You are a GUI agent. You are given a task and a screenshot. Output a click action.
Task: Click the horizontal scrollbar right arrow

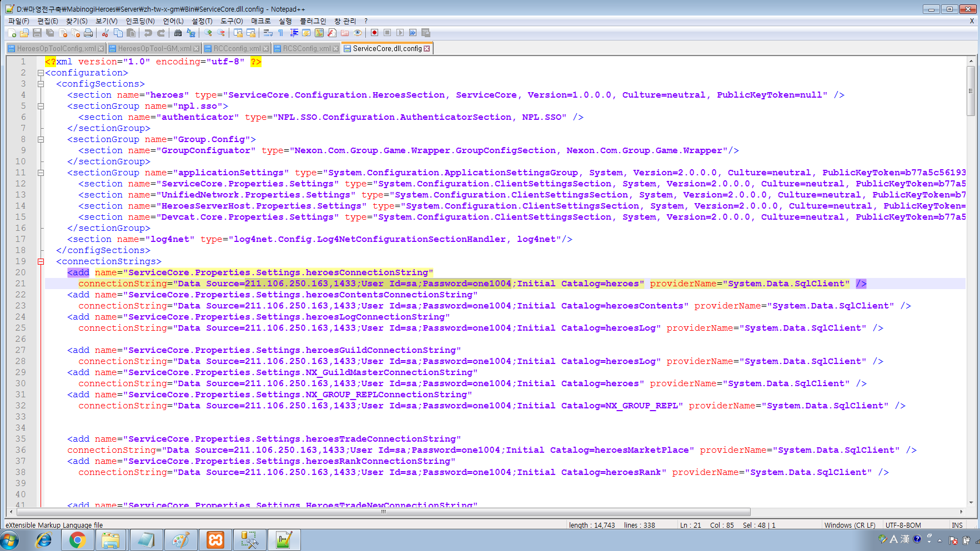(962, 512)
